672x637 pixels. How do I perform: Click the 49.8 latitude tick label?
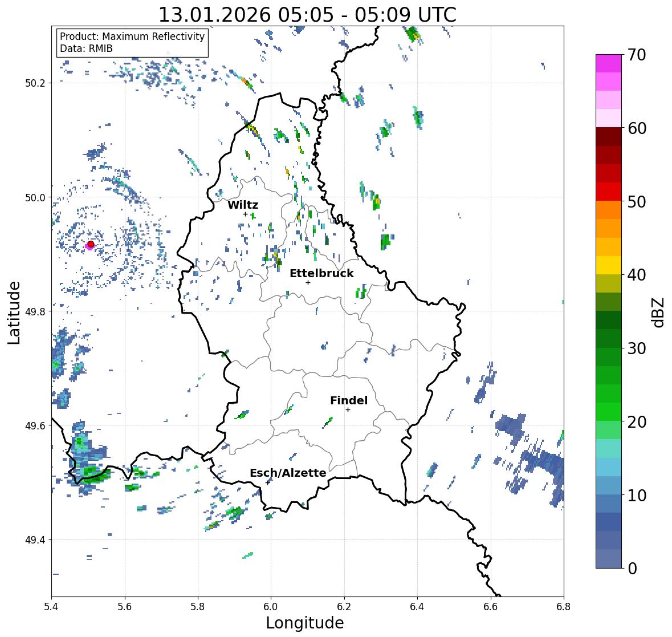35,311
